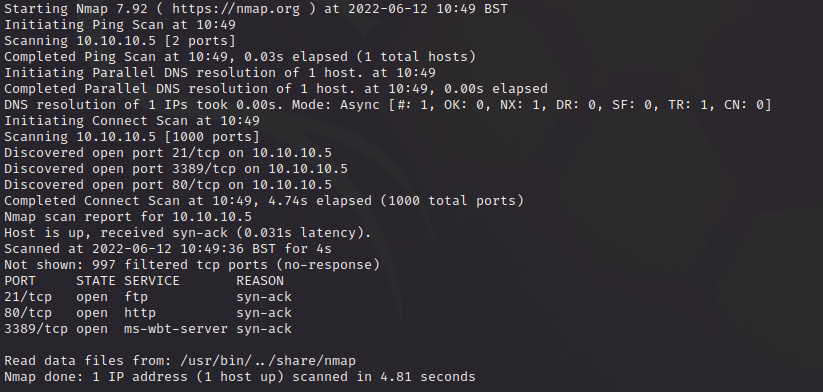Click the PORT column header

(20, 281)
